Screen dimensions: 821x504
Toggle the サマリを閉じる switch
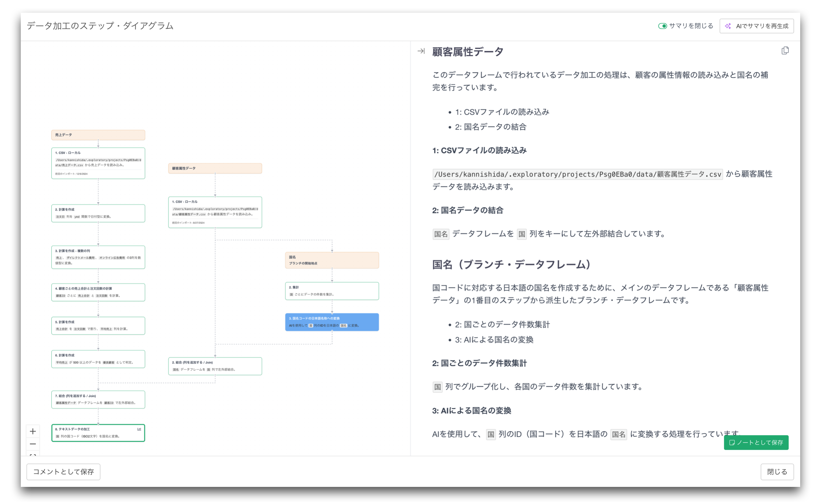click(x=662, y=26)
